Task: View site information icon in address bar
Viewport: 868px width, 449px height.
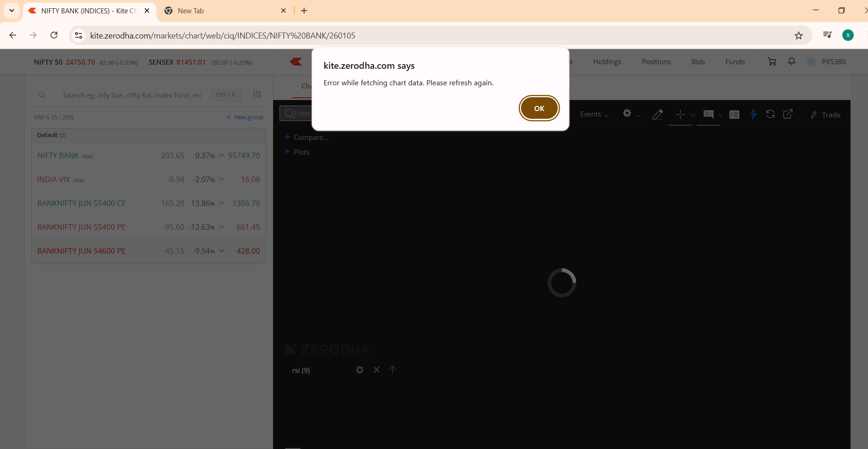Action: point(78,35)
